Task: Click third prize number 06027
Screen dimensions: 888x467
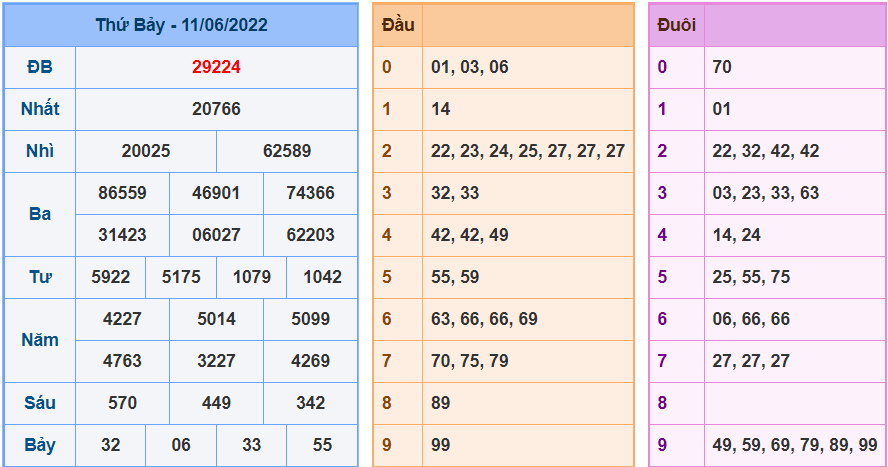Action: point(216,235)
